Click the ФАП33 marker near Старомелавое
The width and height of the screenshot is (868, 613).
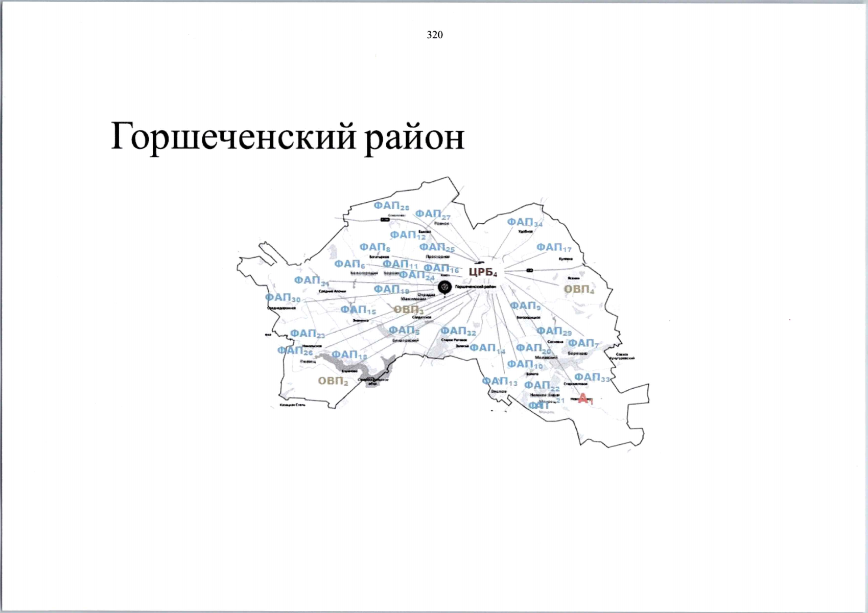(593, 378)
